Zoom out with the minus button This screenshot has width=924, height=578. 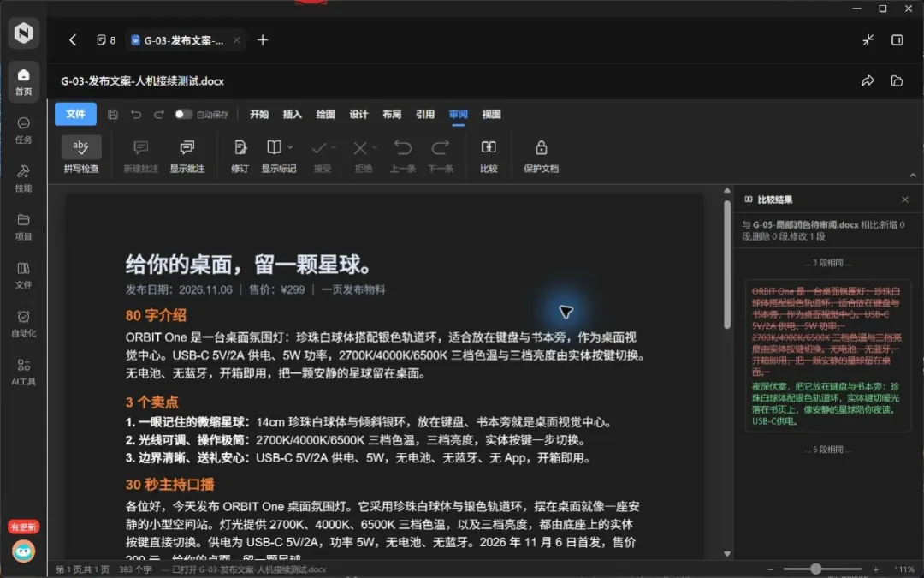[770, 569]
